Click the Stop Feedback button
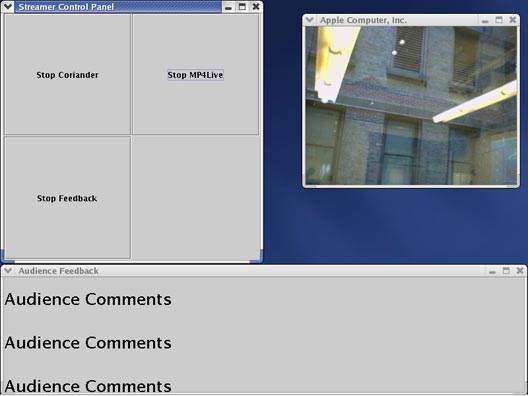The height and width of the screenshot is (396, 528). tap(67, 198)
